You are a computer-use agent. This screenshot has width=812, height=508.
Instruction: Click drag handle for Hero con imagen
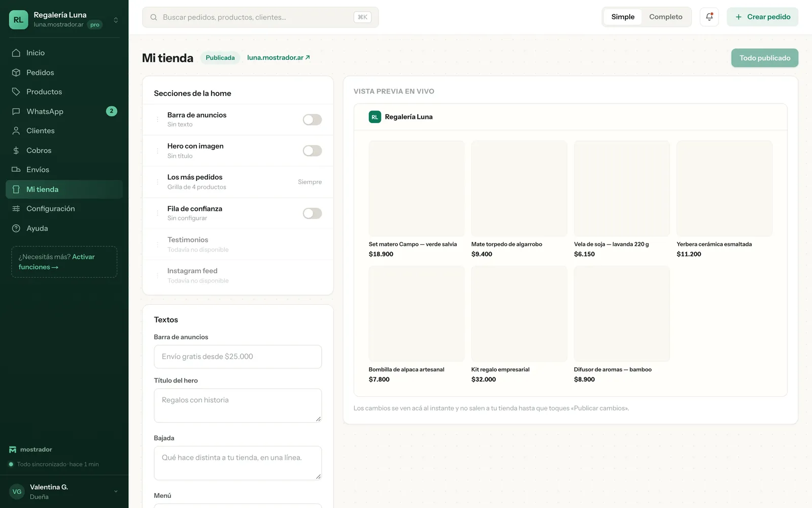click(x=157, y=151)
